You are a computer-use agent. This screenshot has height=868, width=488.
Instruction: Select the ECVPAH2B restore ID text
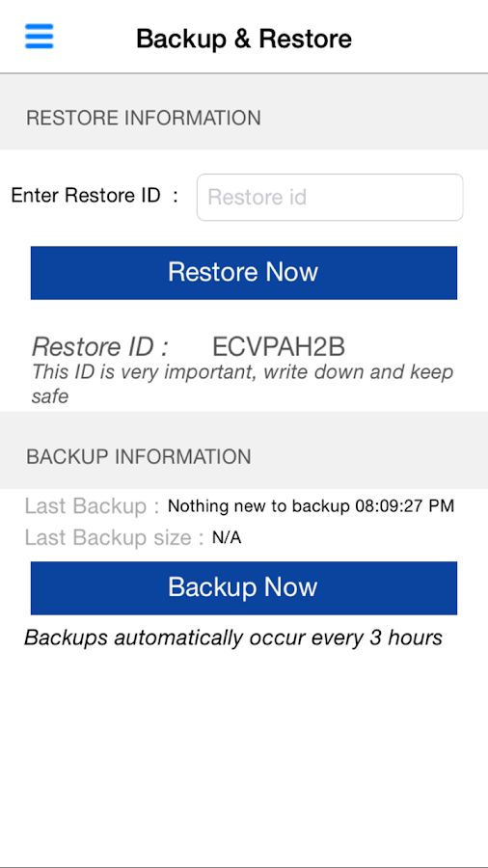click(279, 347)
